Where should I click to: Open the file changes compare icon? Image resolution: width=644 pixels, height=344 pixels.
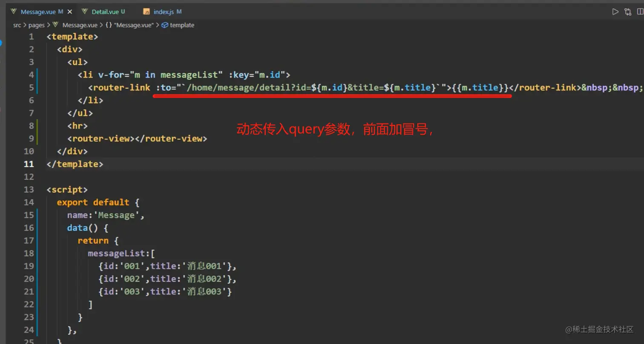point(627,11)
